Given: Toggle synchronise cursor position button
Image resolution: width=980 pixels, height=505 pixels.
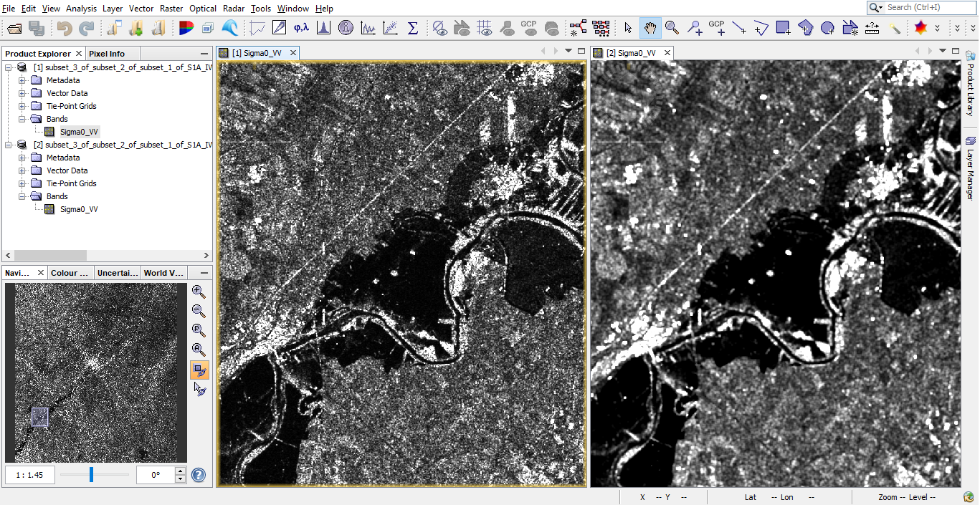Looking at the screenshot, I should coord(199,390).
